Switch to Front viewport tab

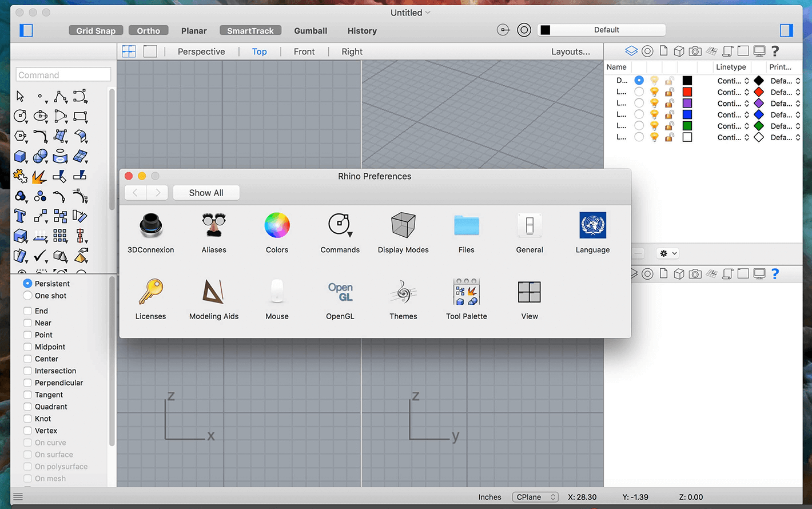coord(304,51)
